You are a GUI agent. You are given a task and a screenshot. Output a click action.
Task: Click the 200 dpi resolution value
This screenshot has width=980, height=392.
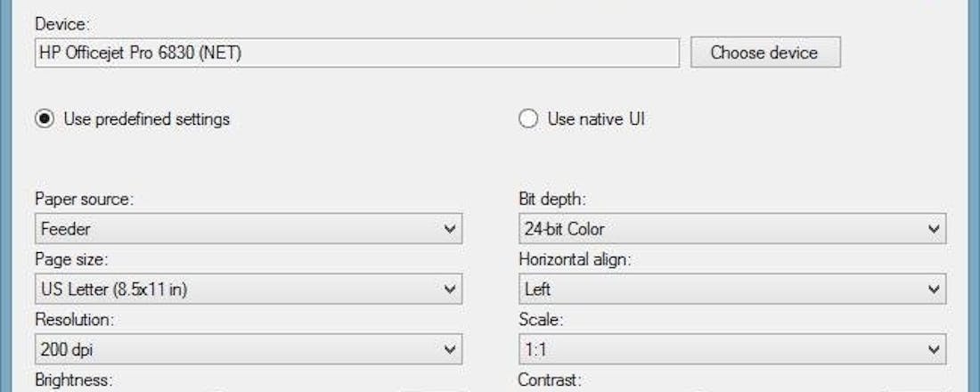click(x=62, y=349)
